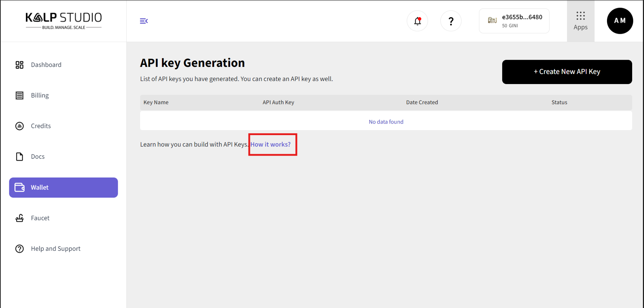The image size is (644, 308).
Task: Click the question mark help button
Action: pyautogui.click(x=451, y=21)
